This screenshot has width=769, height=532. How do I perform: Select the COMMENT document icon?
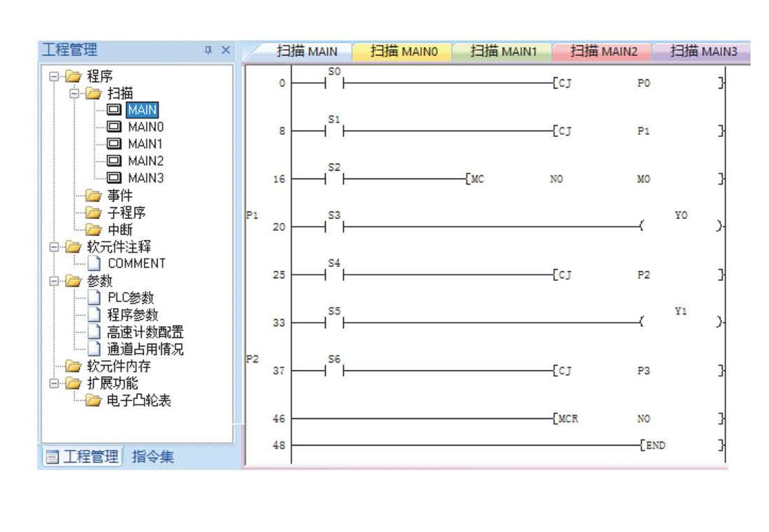pyautogui.click(x=95, y=263)
